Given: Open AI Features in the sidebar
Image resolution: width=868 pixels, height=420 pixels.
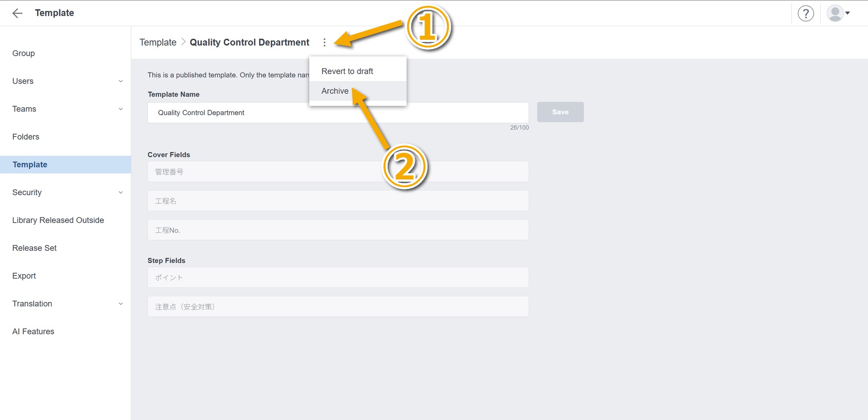Looking at the screenshot, I should point(33,331).
